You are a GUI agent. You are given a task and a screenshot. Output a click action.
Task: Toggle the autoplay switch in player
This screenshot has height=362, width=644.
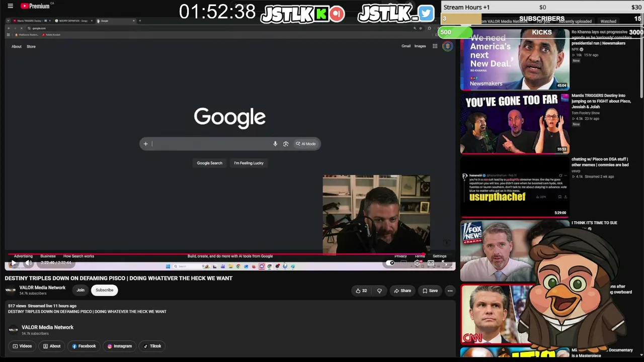(x=390, y=263)
